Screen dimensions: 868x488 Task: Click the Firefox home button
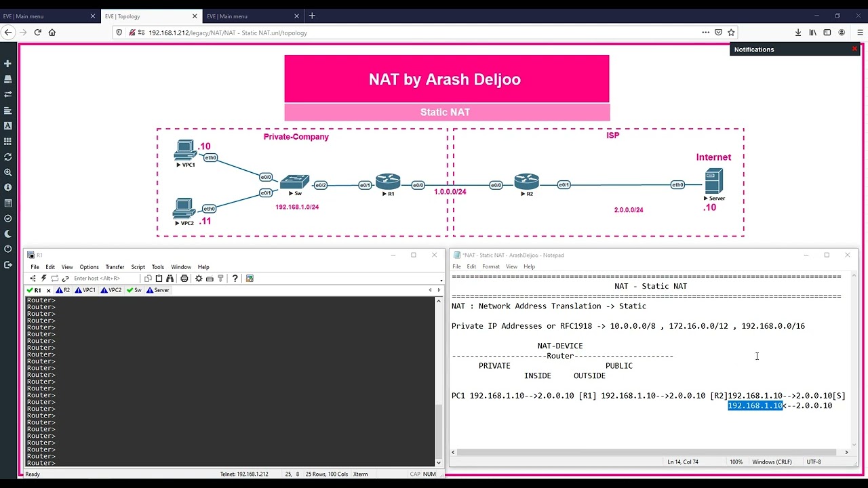pos(52,32)
